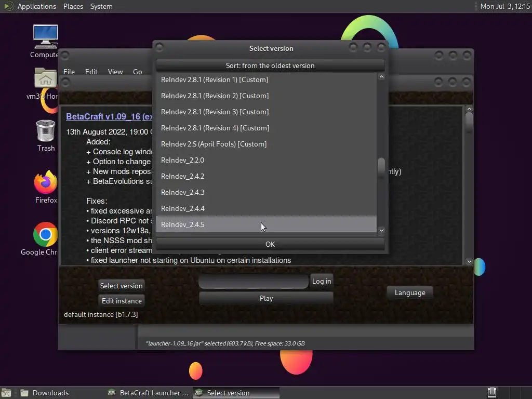Select ReIndev 2.8.1 (Revision 3) [Custom]
Viewport: 532px width, 399px height.
click(266, 112)
